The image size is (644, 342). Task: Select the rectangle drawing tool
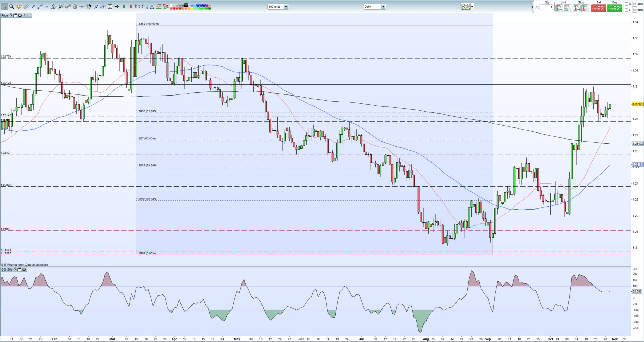click(145, 7)
